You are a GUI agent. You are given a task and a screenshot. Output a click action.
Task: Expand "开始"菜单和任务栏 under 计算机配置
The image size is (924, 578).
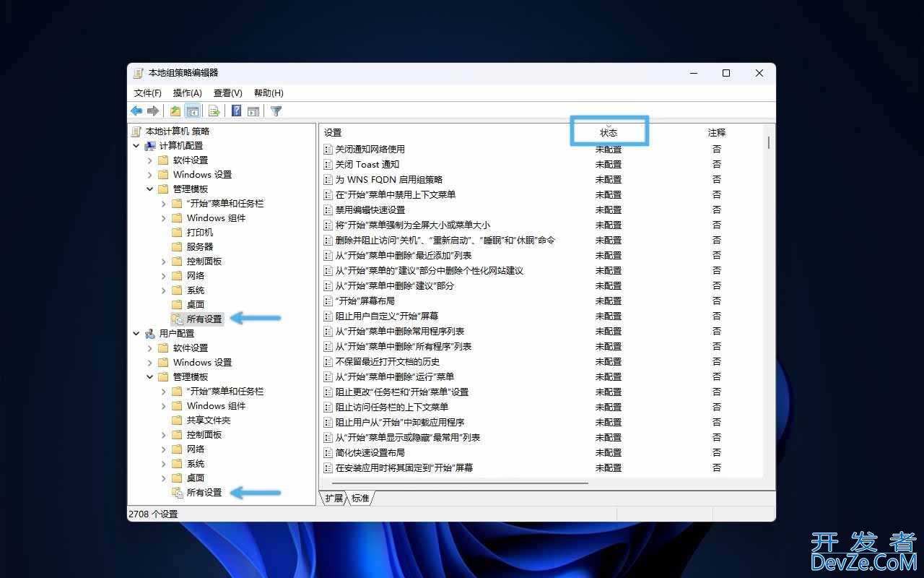164,204
